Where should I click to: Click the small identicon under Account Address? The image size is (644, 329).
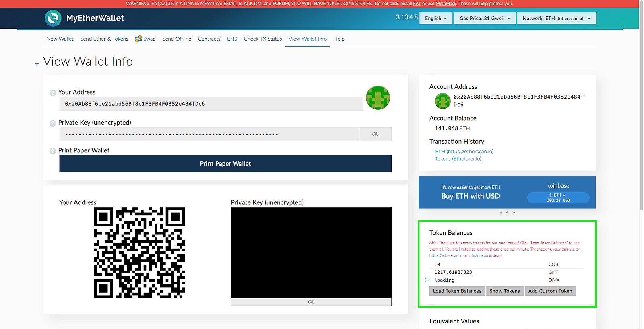pos(443,101)
